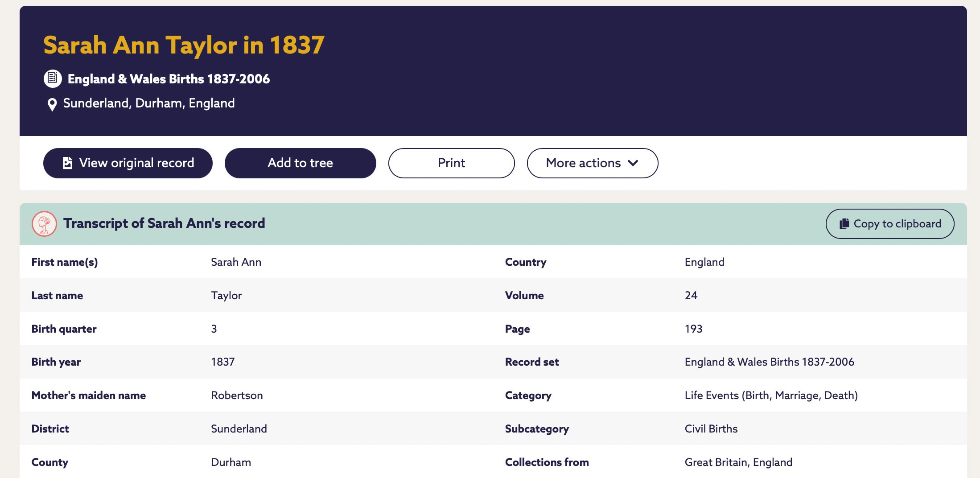Open the View original record button
The image size is (980, 478).
click(128, 163)
